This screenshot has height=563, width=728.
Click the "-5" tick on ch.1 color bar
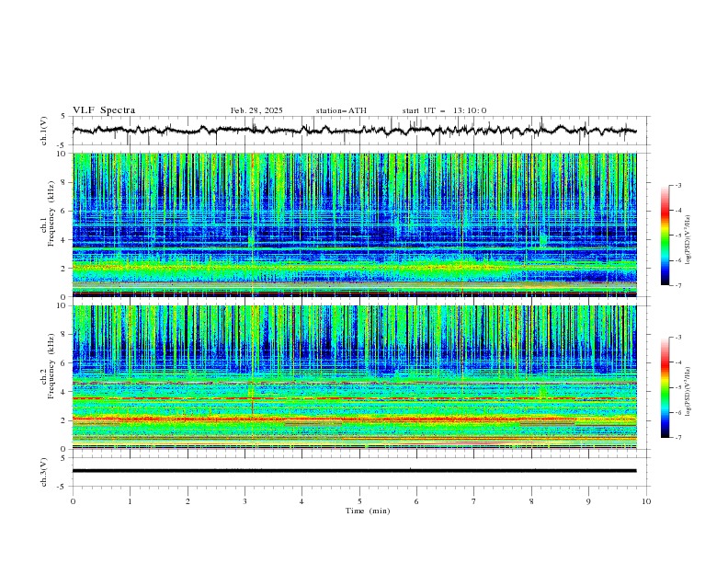[677, 236]
